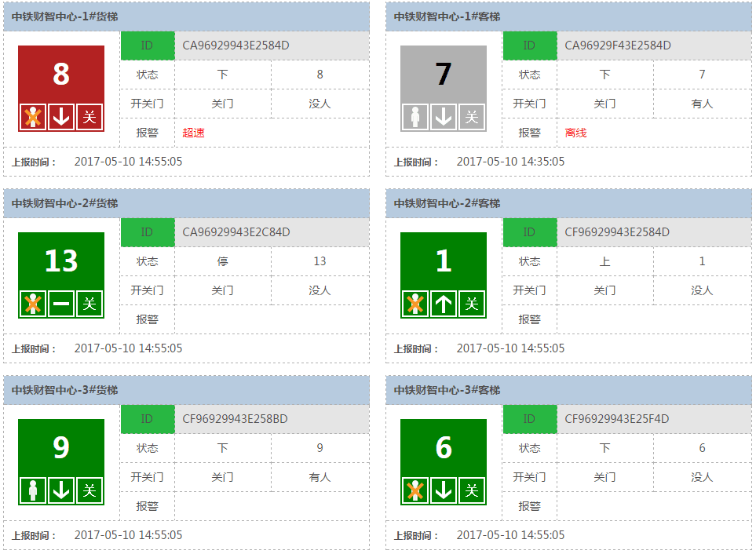Click the crossed-out person icon in 1#货梯 tile
This screenshot has width=756, height=554.
pos(33,117)
